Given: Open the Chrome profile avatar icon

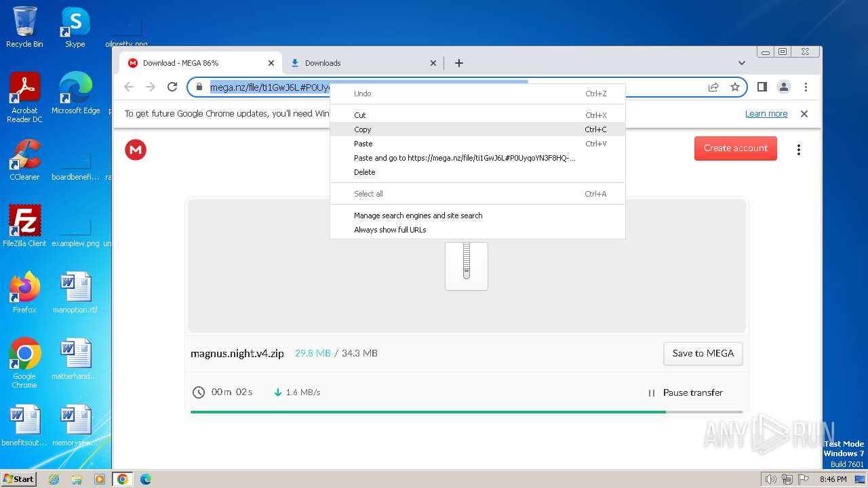Looking at the screenshot, I should click(x=784, y=87).
